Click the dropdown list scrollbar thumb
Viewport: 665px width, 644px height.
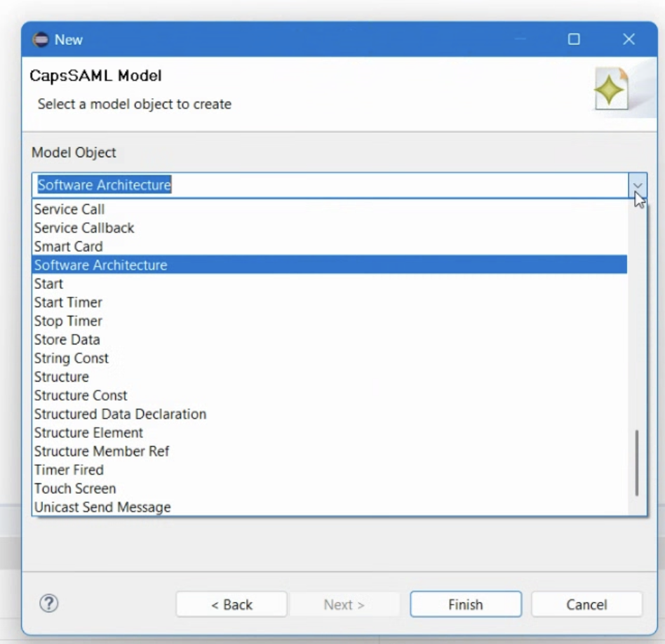[637, 463]
